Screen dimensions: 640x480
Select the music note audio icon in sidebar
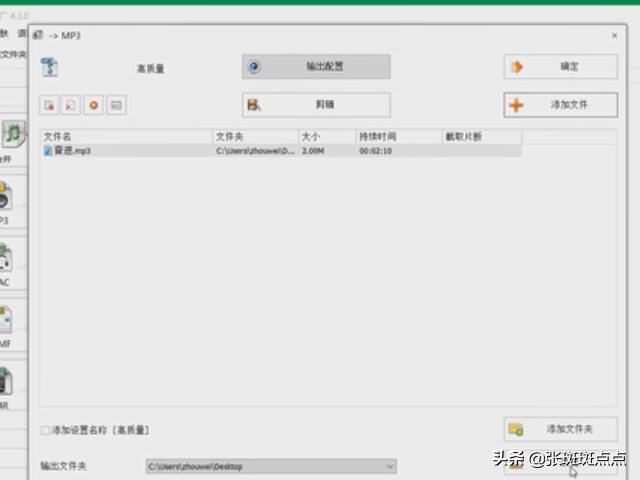click(x=12, y=134)
